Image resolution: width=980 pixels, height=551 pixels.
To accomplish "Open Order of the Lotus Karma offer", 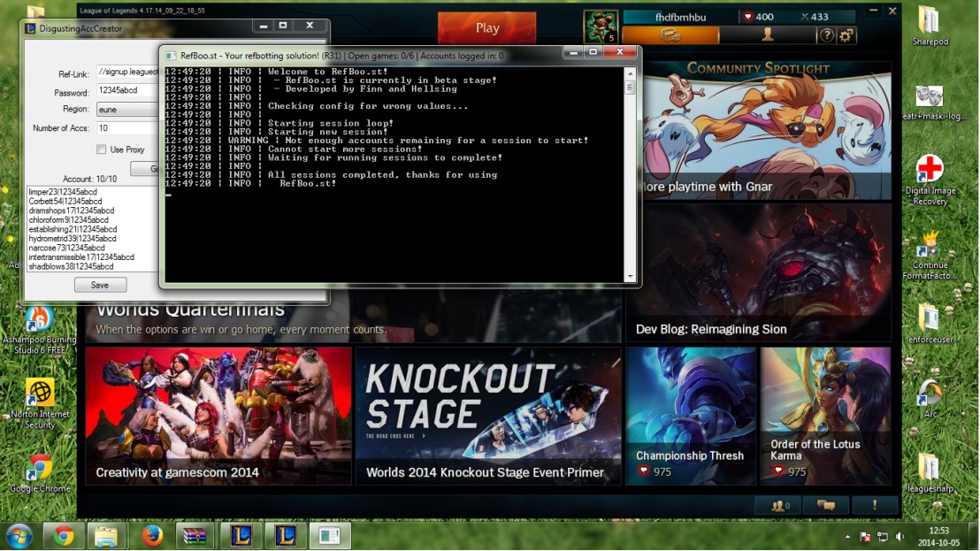I will (825, 416).
